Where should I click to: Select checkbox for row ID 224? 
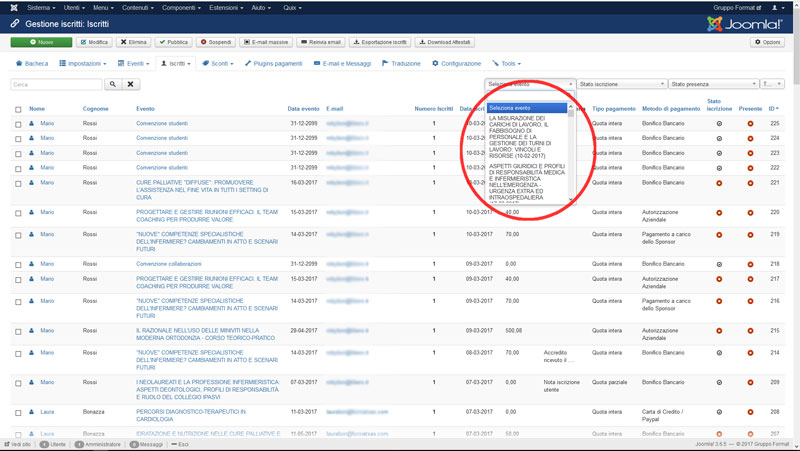18,139
